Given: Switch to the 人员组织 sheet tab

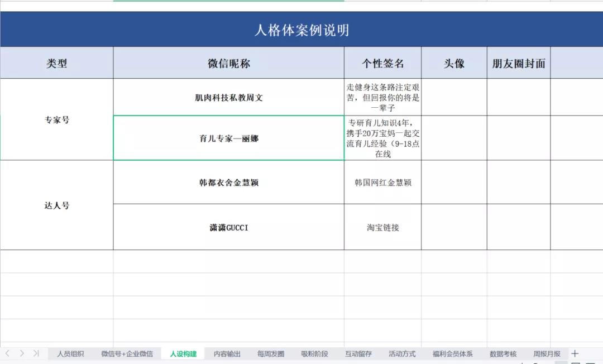Looking at the screenshot, I should (x=70, y=354).
